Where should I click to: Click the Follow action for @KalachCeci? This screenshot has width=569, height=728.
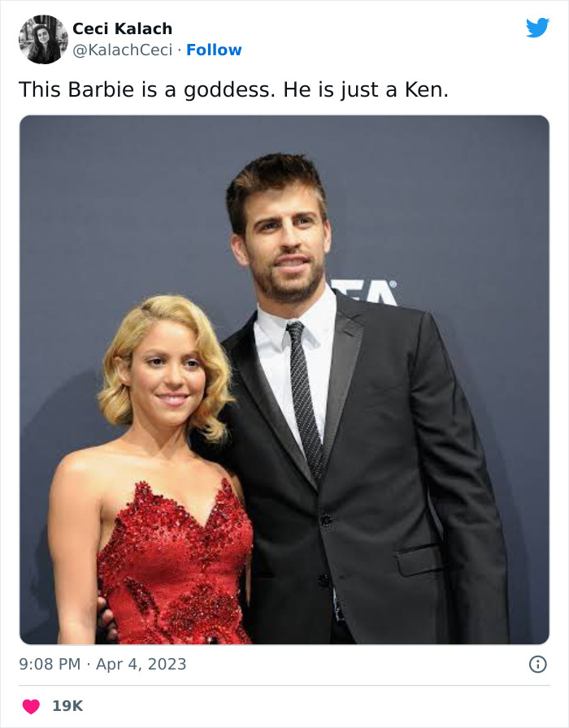[213, 50]
